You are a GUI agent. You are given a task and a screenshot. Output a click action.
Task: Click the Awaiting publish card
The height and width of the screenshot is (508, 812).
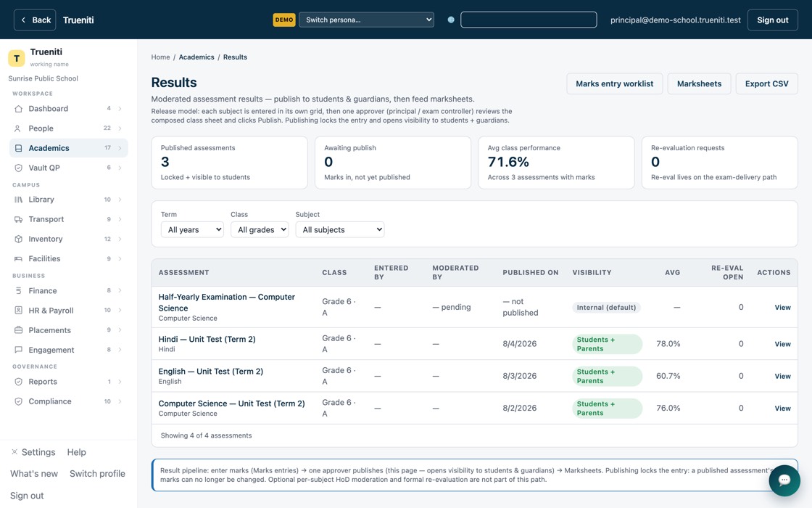pos(393,163)
